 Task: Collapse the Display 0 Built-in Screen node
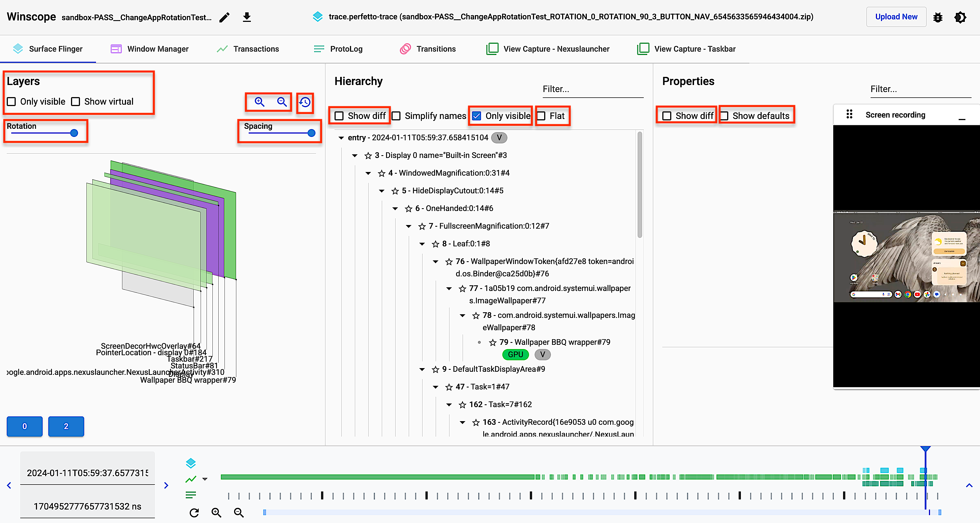(354, 155)
